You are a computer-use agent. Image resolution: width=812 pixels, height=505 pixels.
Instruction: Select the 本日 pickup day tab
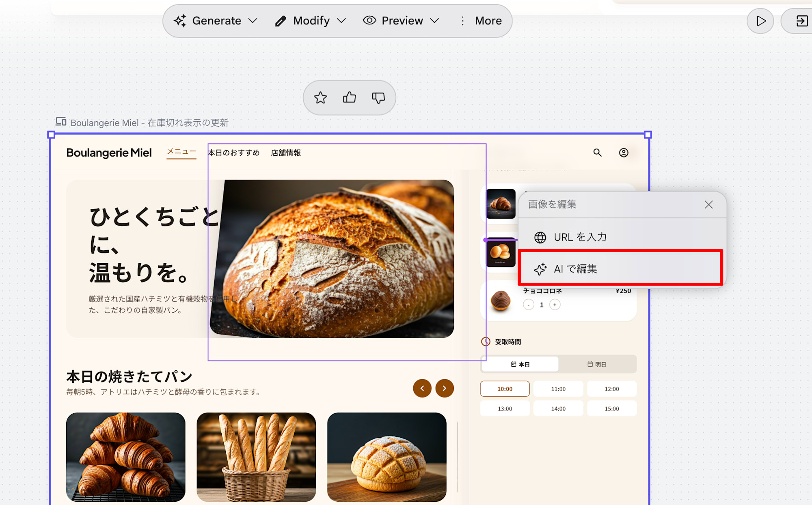click(x=520, y=364)
